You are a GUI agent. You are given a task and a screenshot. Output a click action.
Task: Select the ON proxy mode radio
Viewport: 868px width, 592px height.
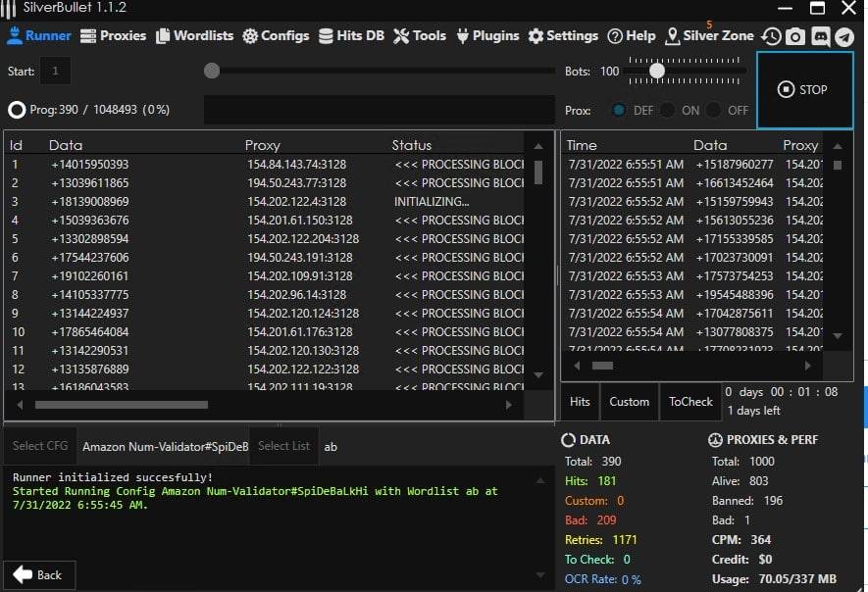click(x=667, y=110)
